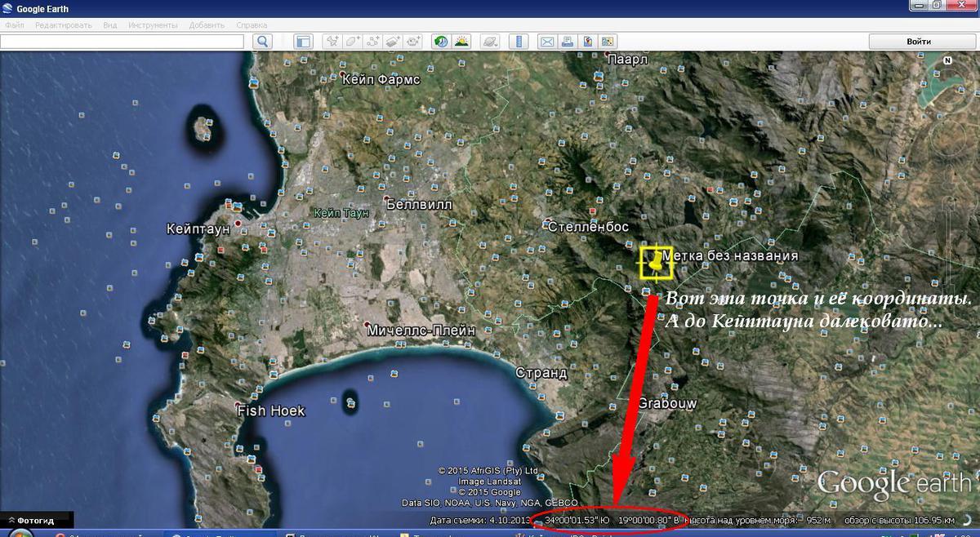
Task: Open the planets switcher icon
Action: pyautogui.click(x=489, y=41)
